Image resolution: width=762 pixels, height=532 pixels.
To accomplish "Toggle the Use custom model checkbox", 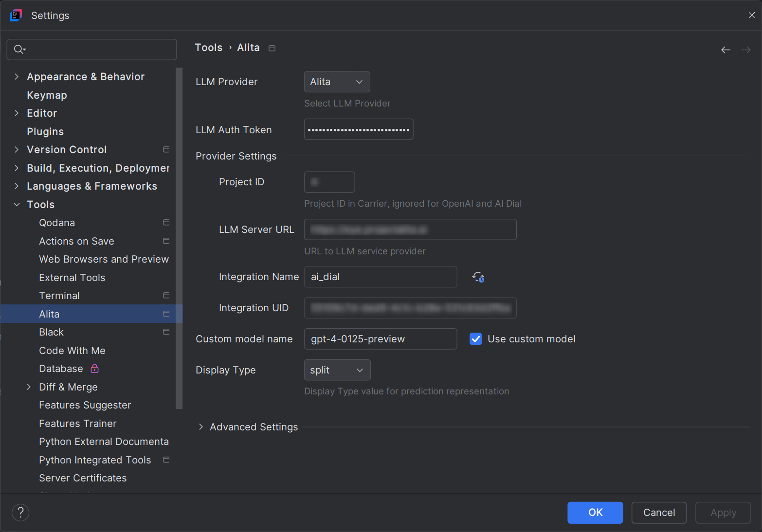I will pos(476,339).
